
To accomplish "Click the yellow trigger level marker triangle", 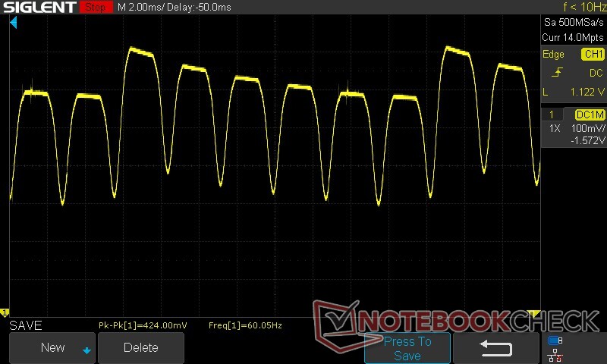I will click(533, 313).
